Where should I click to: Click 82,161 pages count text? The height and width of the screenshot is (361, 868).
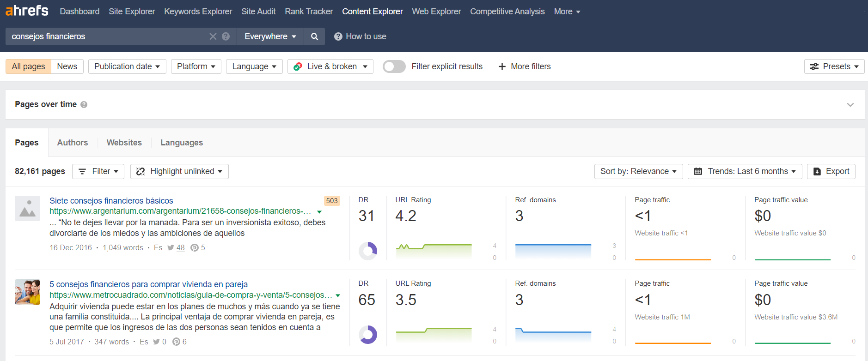40,171
